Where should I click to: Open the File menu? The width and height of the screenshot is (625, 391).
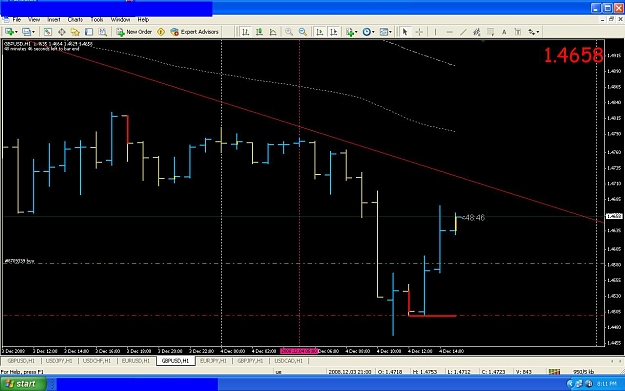tap(17, 20)
